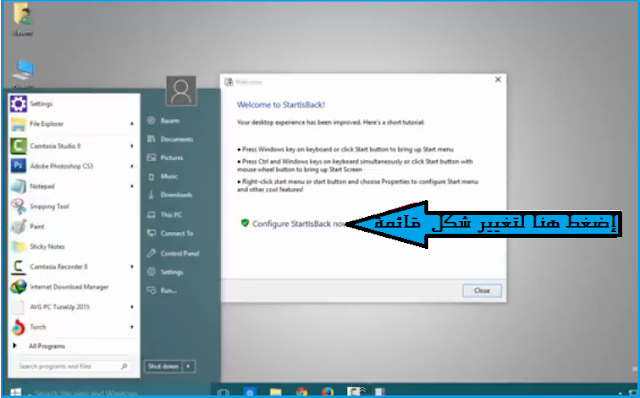Click the search magnifier icon in Start menu
Image resolution: width=640 pixels, height=398 pixels.
(x=124, y=367)
